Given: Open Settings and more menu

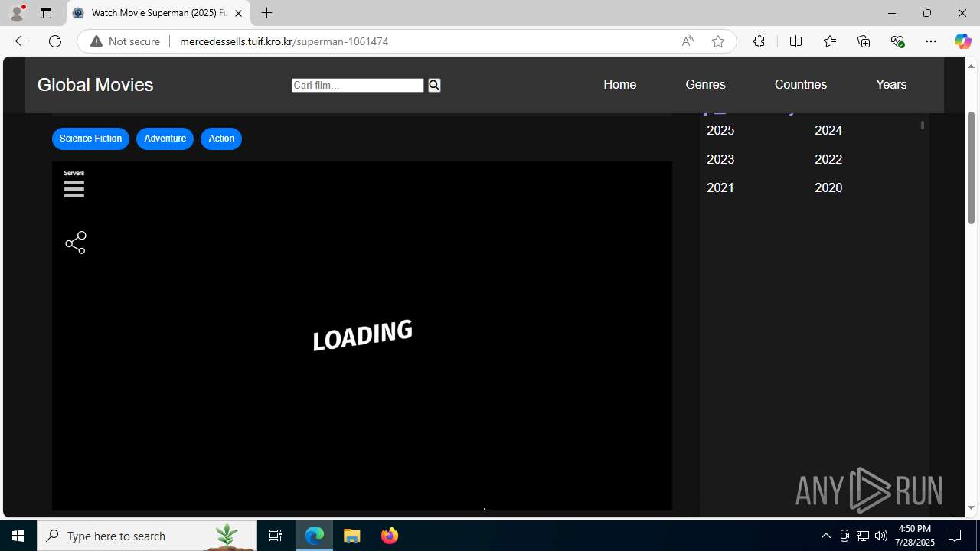Looking at the screenshot, I should (x=931, y=41).
